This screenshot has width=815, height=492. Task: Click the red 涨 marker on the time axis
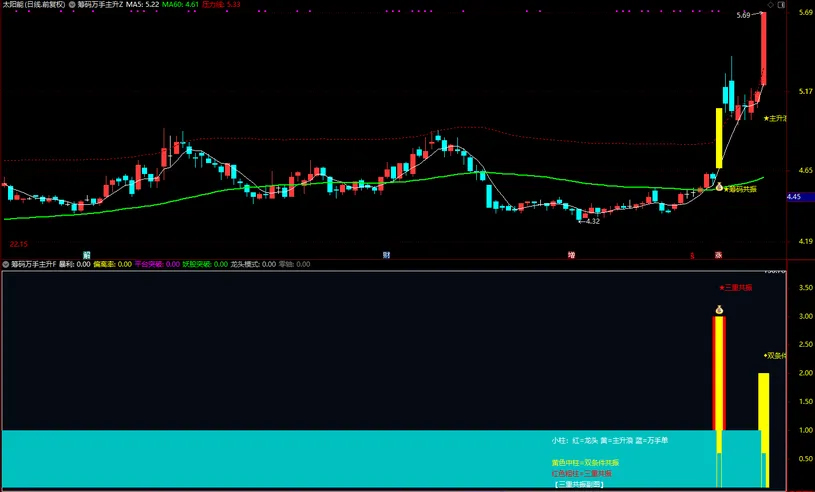tap(718, 255)
